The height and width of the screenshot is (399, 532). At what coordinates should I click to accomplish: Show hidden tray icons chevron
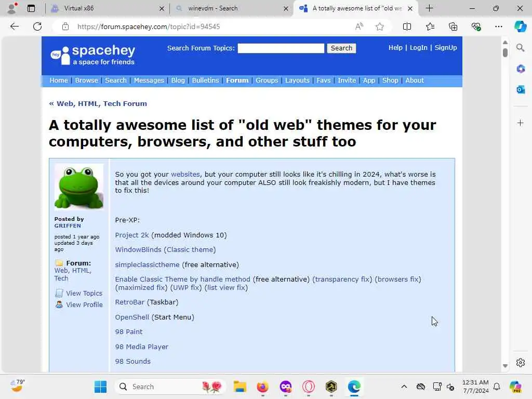(404, 387)
